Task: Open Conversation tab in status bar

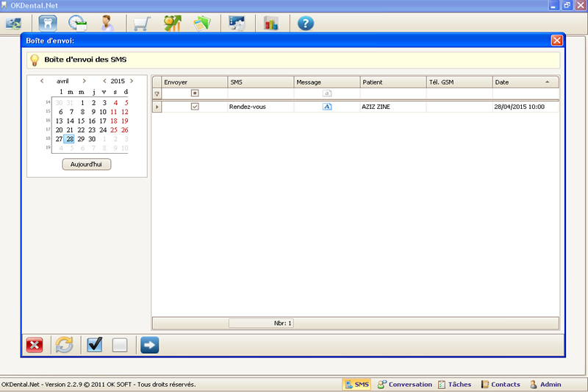Action: pos(405,385)
